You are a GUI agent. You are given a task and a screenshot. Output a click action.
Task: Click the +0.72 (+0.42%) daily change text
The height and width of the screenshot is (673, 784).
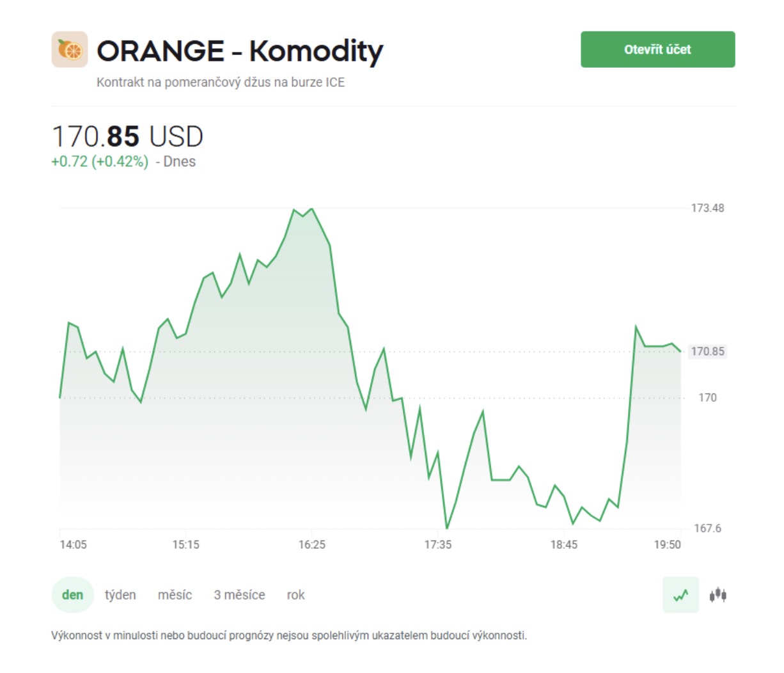[x=100, y=161]
